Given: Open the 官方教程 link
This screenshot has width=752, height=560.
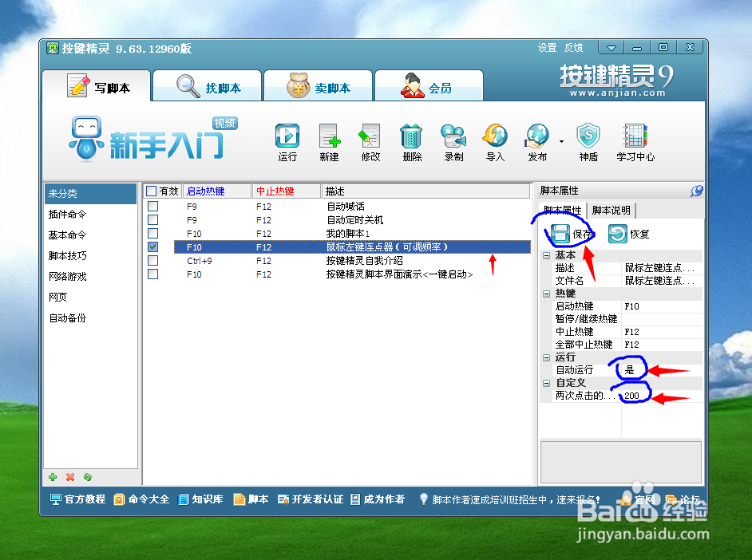Looking at the screenshot, I should point(77,499).
